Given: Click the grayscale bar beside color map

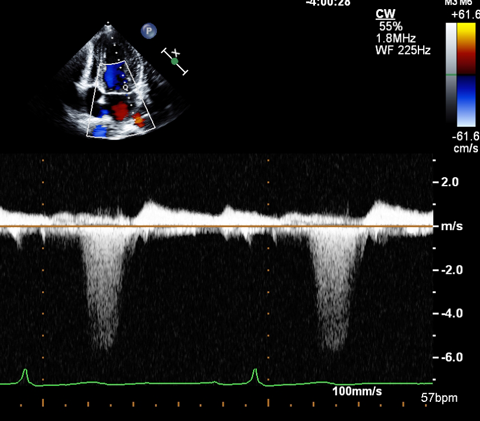Looking at the screenshot, I should pos(451,75).
